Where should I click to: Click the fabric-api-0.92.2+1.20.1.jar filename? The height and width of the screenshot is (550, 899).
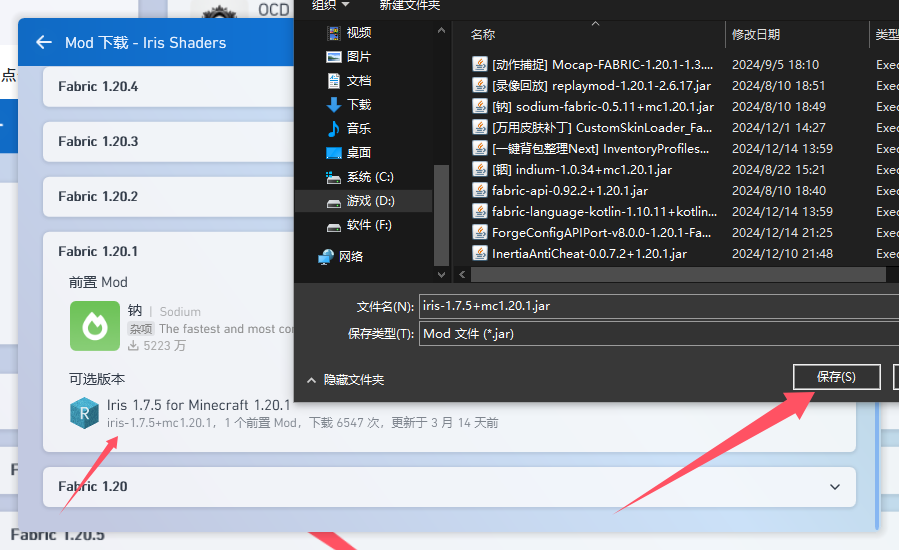point(570,190)
